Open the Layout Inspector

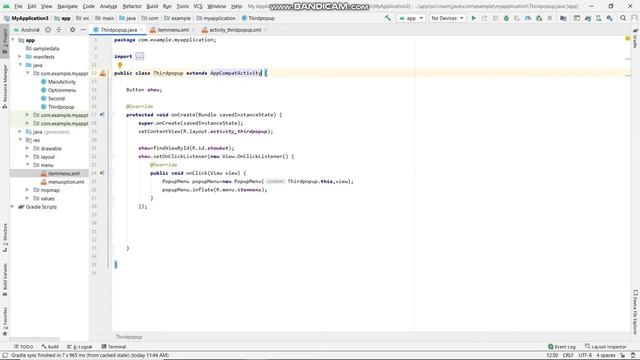(x=605, y=347)
